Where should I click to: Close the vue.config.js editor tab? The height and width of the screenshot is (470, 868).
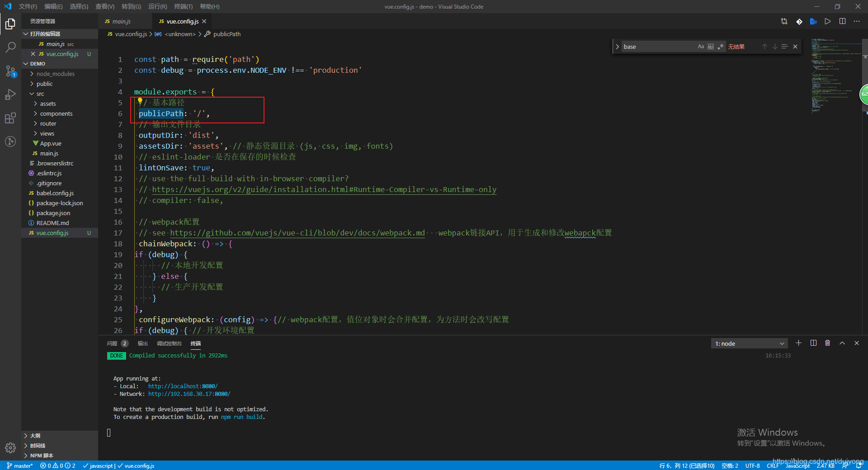tap(204, 21)
